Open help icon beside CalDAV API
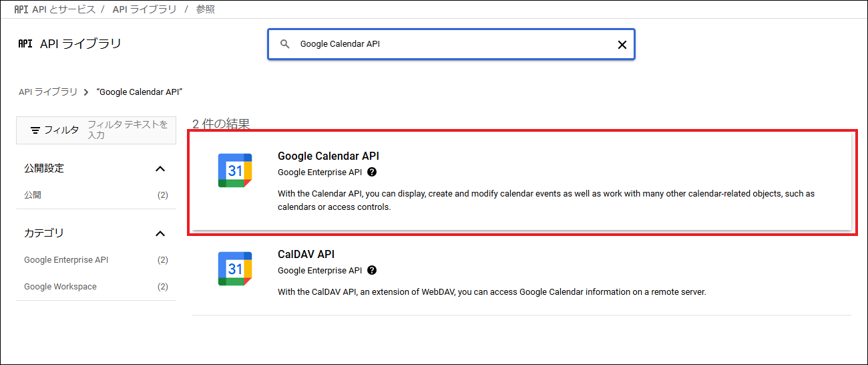The width and height of the screenshot is (868, 365). click(x=372, y=270)
